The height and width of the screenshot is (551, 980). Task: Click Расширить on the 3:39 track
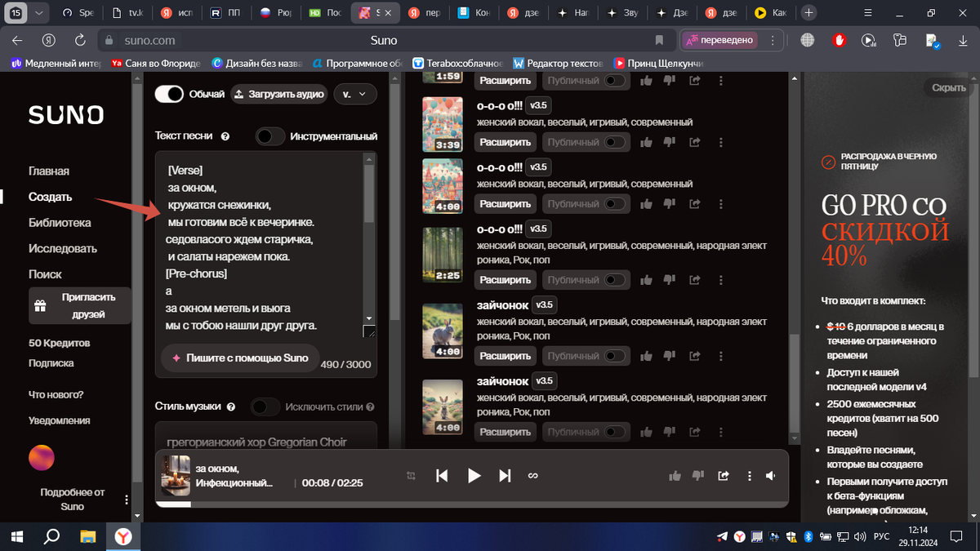[506, 142]
